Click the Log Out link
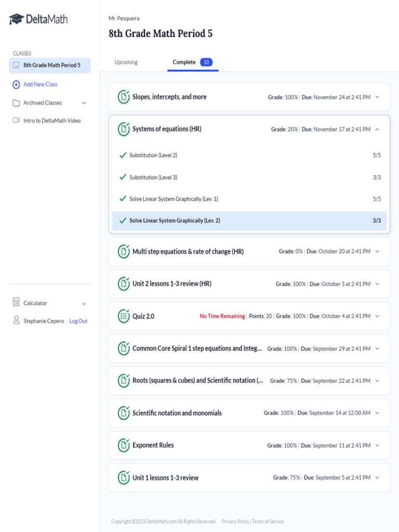 pyautogui.click(x=78, y=321)
